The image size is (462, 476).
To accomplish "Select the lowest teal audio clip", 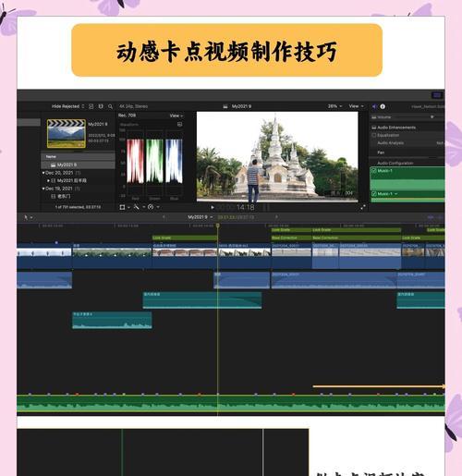I will click(x=112, y=321).
